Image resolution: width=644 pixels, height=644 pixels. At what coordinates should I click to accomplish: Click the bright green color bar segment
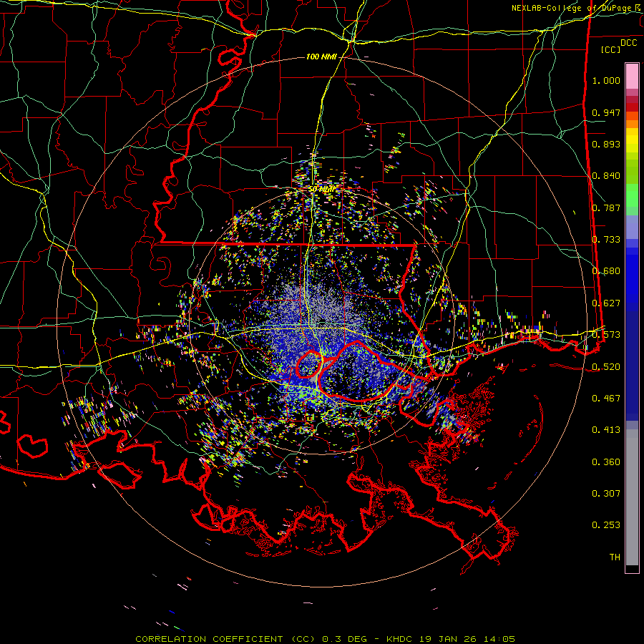(x=632, y=195)
